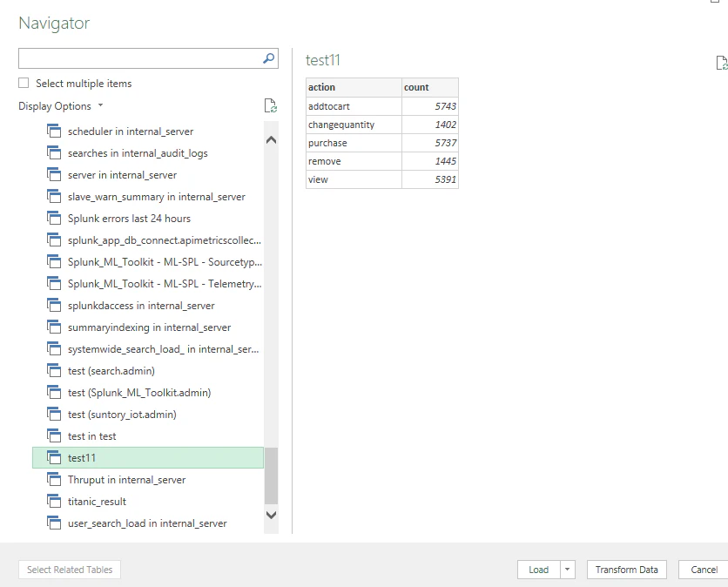Viewport: 728px width, 587px height.
Task: Open the Display Options dropdown
Action: point(60,106)
